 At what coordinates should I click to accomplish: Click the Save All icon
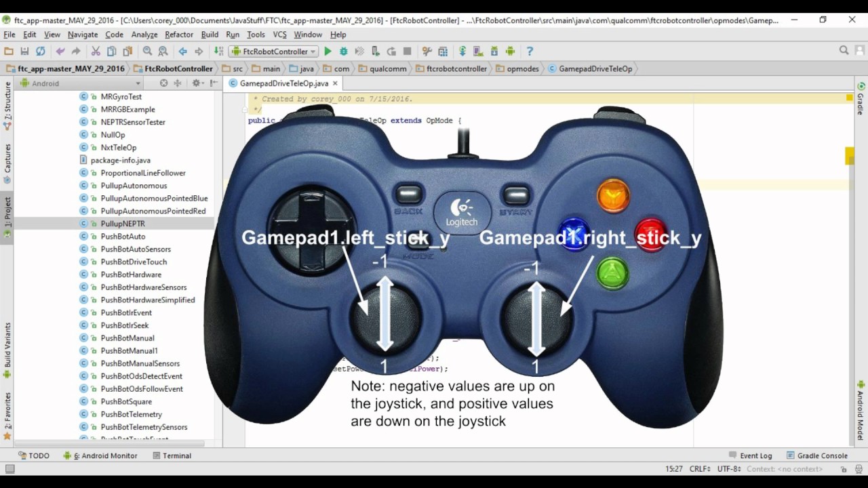[x=24, y=52]
